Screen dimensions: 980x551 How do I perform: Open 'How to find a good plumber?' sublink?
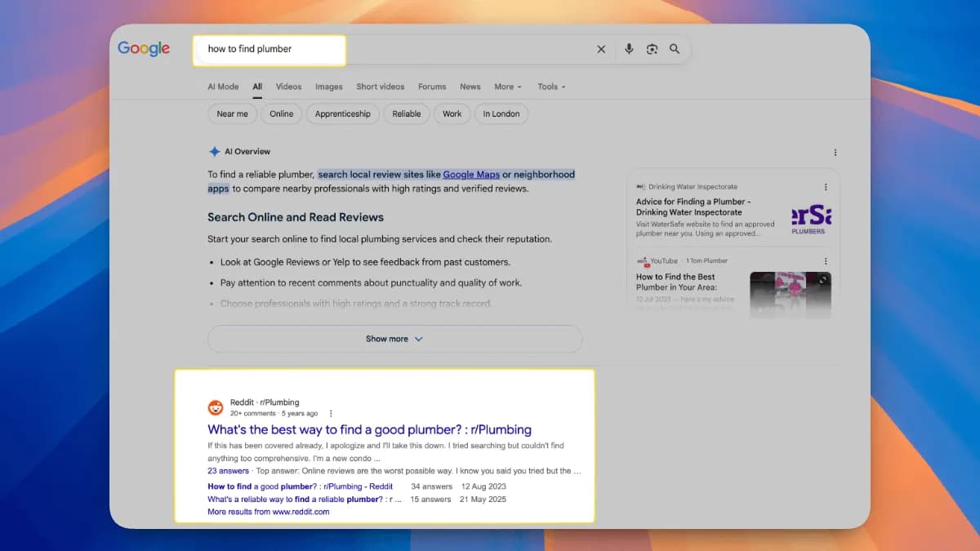300,487
